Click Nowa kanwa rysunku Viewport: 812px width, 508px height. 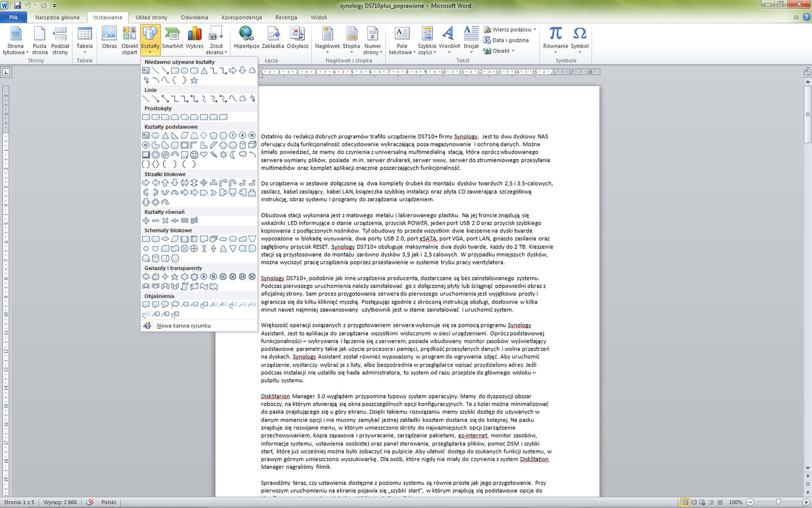pos(199,326)
